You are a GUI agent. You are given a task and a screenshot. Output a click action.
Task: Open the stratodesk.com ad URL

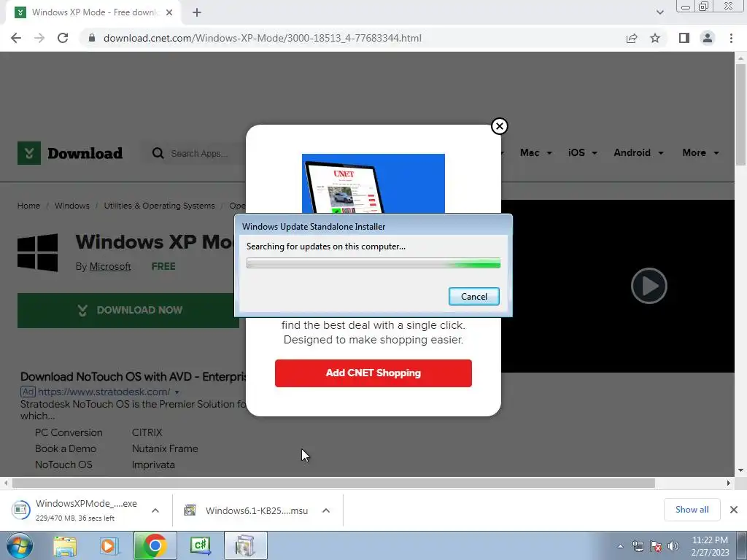click(104, 392)
